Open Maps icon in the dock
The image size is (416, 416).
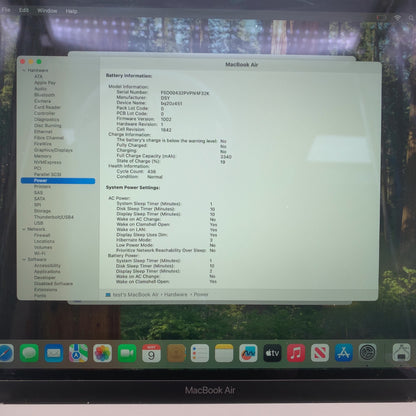pyautogui.click(x=78, y=353)
